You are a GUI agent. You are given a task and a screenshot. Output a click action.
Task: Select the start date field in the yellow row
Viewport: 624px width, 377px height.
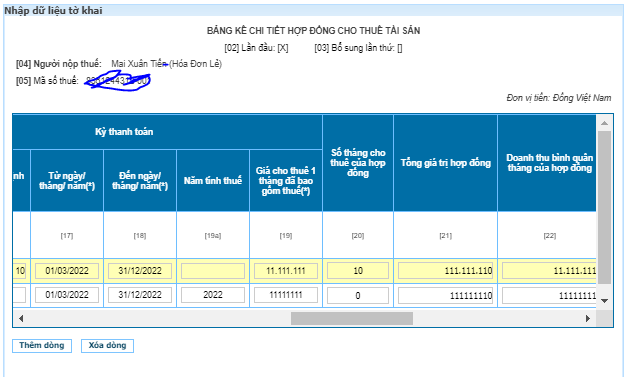coord(67,271)
